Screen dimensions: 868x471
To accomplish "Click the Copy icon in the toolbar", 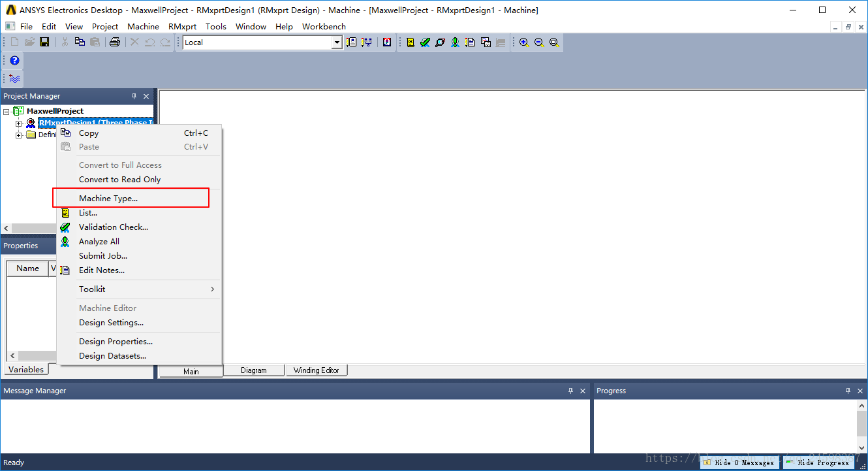I will (80, 42).
